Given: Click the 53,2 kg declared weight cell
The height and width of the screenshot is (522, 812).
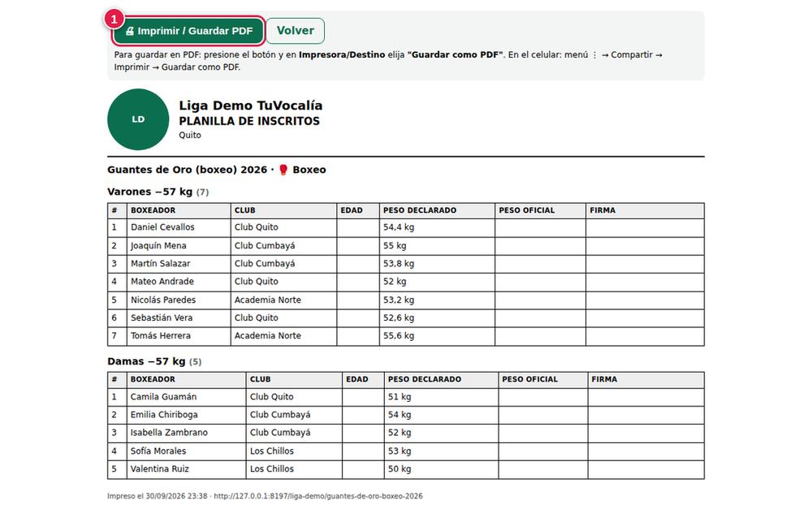Looking at the screenshot, I should coord(437,300).
